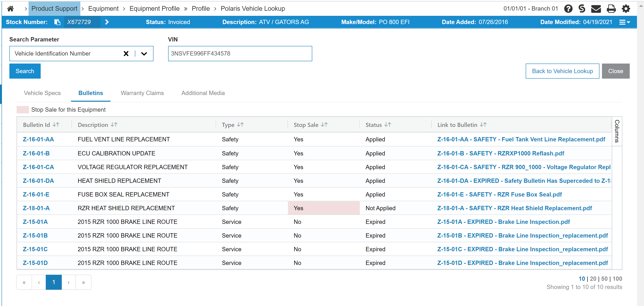Click the printer icon
This screenshot has width=644, height=306.
pos(611,9)
